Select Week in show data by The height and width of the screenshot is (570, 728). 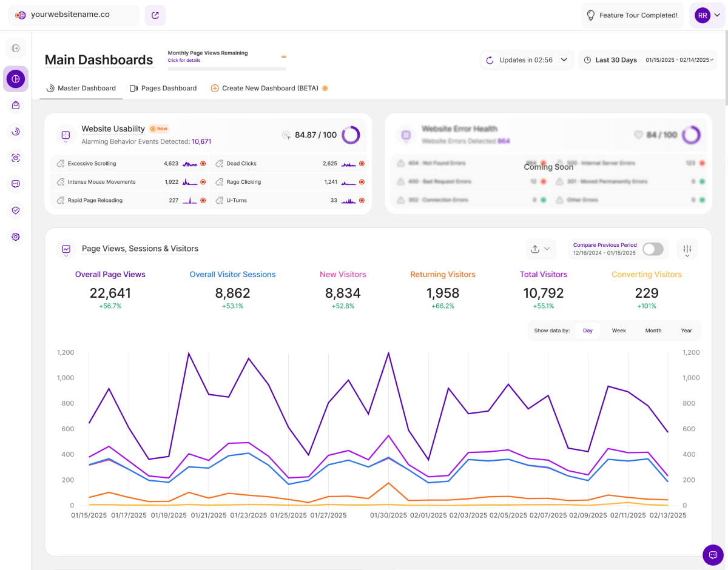point(619,330)
